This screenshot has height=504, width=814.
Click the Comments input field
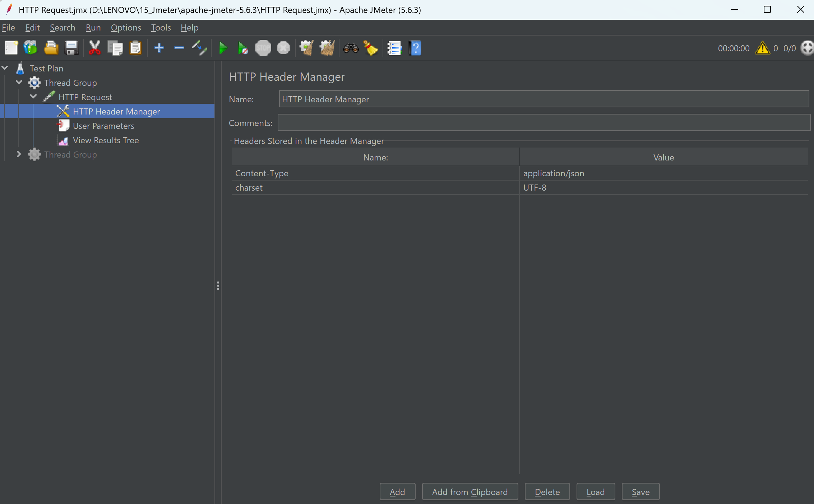[x=544, y=122]
